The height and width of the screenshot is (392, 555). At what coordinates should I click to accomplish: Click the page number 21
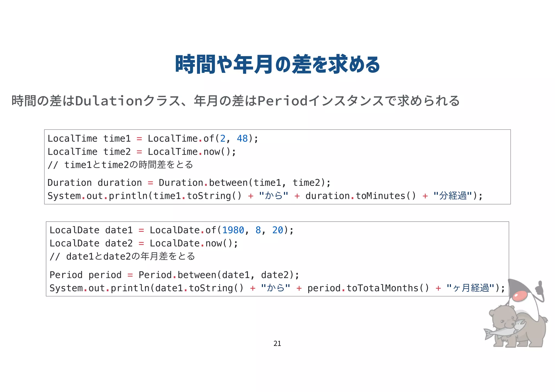(277, 344)
